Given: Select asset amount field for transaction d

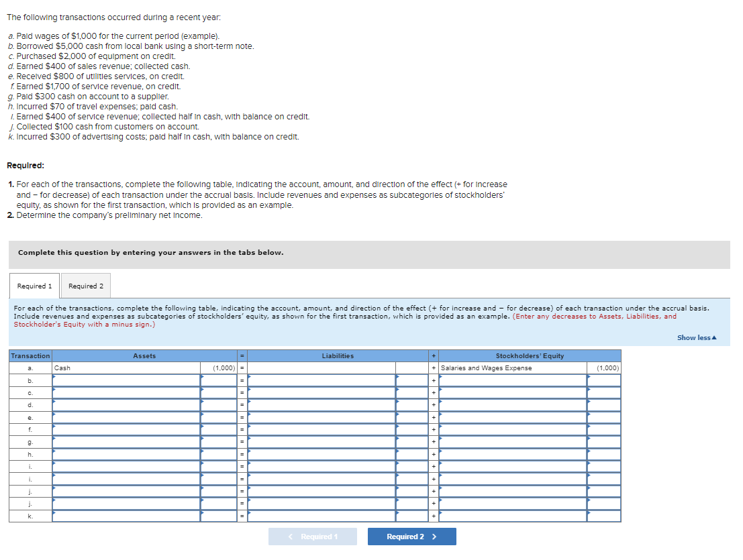Looking at the screenshot, I should [x=218, y=404].
